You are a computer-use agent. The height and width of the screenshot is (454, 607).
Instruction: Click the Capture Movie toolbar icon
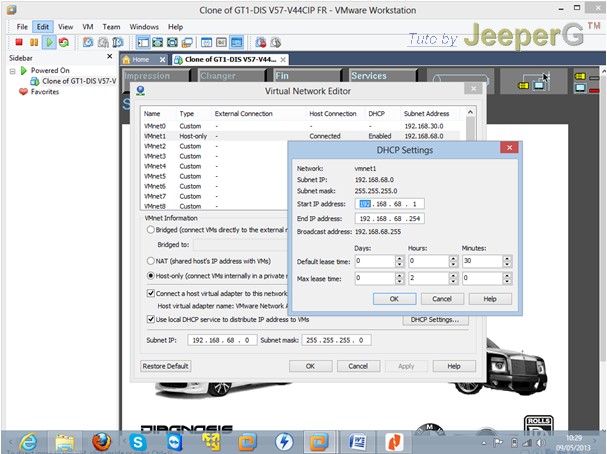point(275,42)
